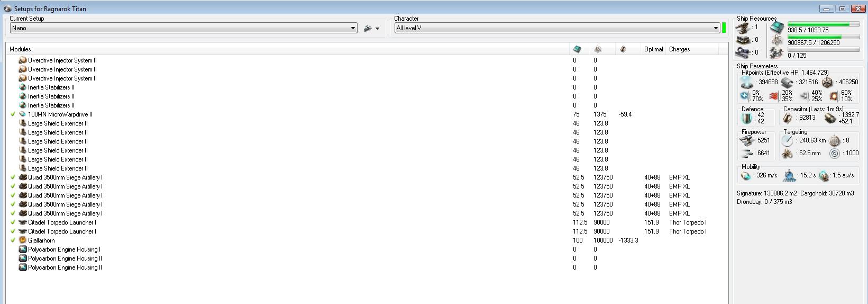
Task: Click the green skill indicator beside Character dropdown
Action: point(724,28)
